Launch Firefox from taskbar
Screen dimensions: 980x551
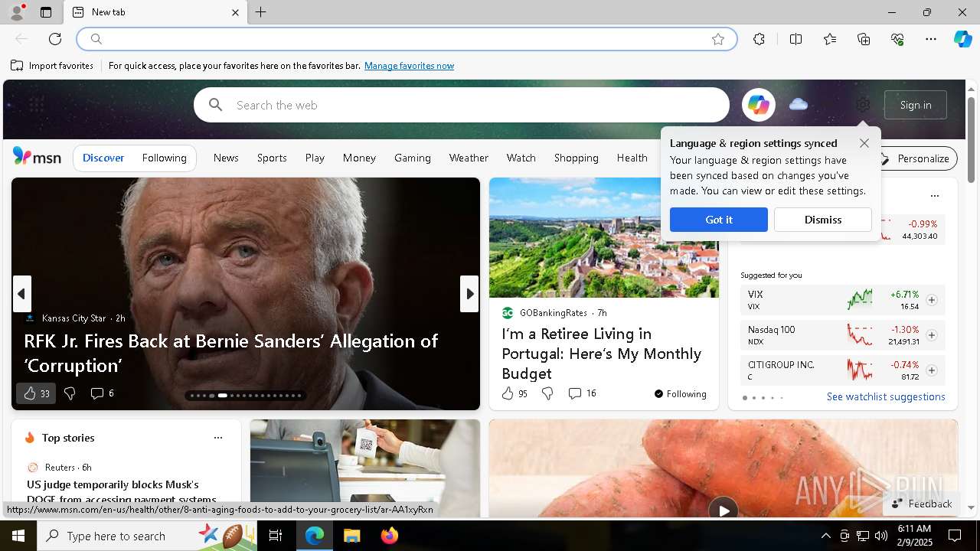tap(389, 536)
